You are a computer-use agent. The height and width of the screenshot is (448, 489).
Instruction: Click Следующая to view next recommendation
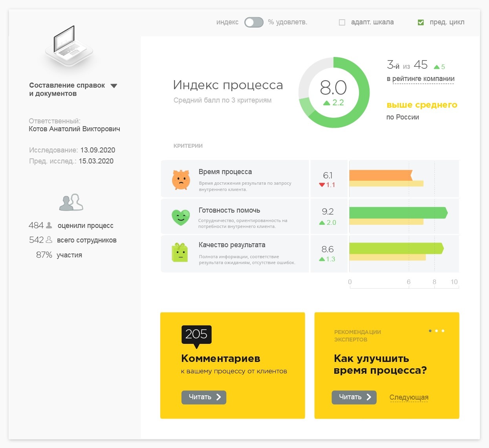pyautogui.click(x=408, y=397)
